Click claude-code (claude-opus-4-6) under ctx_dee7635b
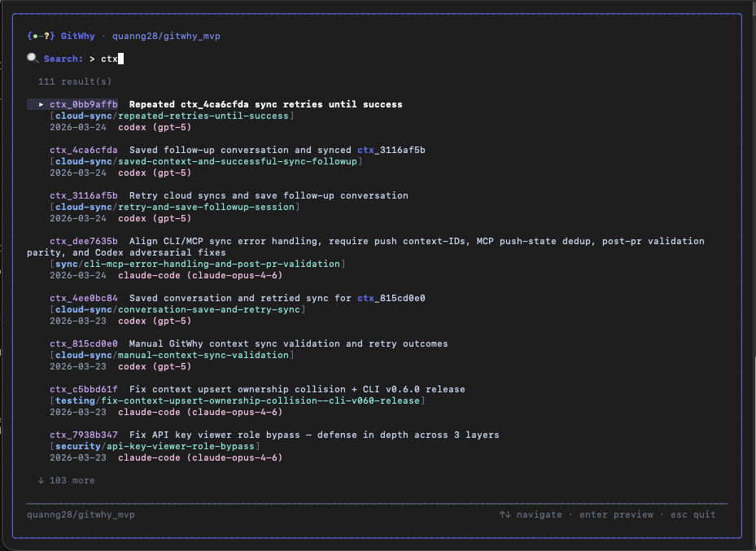 coord(200,275)
